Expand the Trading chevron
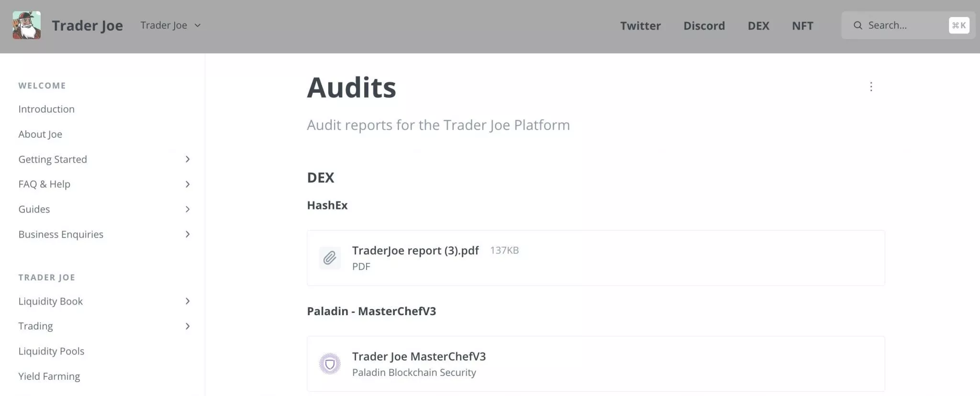Image resolution: width=980 pixels, height=396 pixels. [x=188, y=326]
